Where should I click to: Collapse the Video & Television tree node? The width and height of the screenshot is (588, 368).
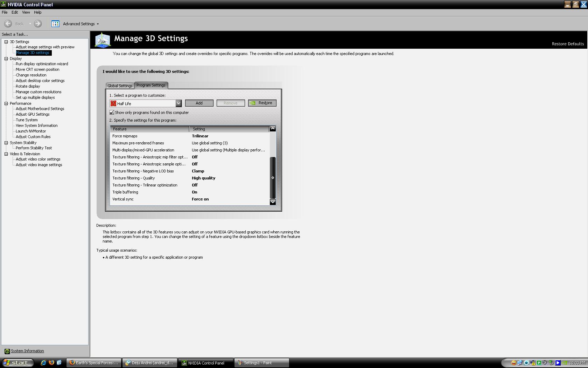tap(6, 154)
